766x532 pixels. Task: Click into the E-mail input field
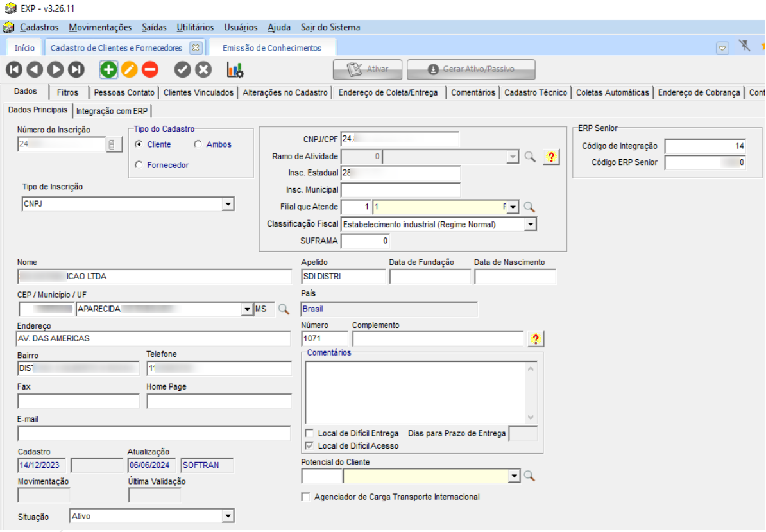coord(154,434)
